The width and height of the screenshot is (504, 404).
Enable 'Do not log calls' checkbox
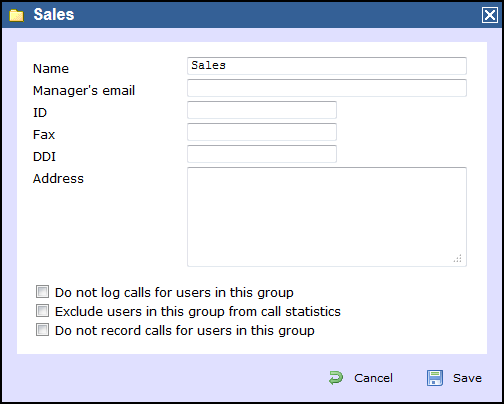42,292
